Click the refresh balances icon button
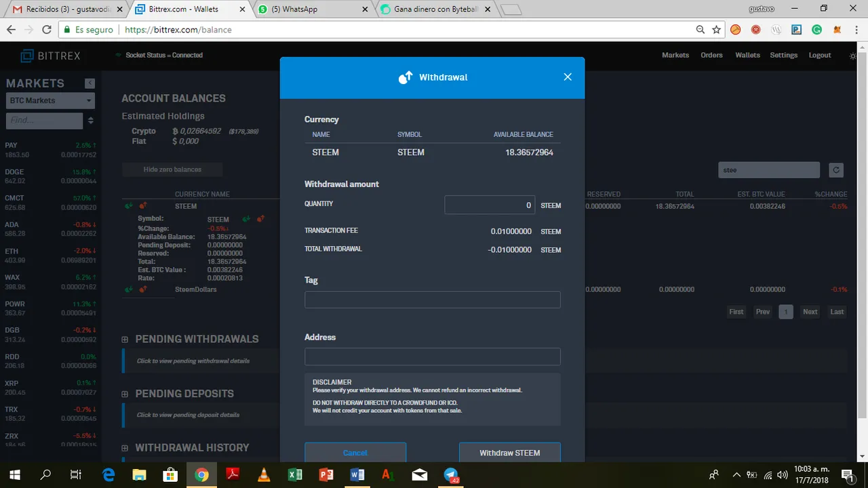The width and height of the screenshot is (868, 488). [x=836, y=170]
